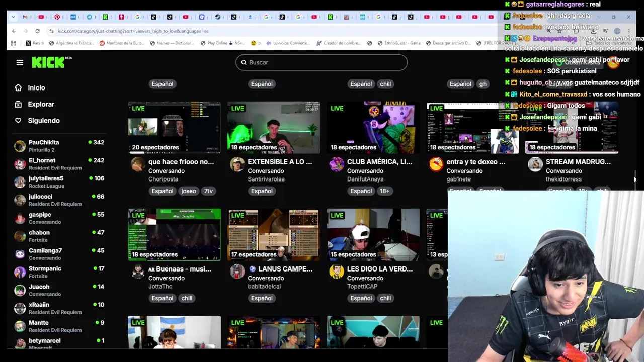Click El_hornet's avatar icon

20,164
